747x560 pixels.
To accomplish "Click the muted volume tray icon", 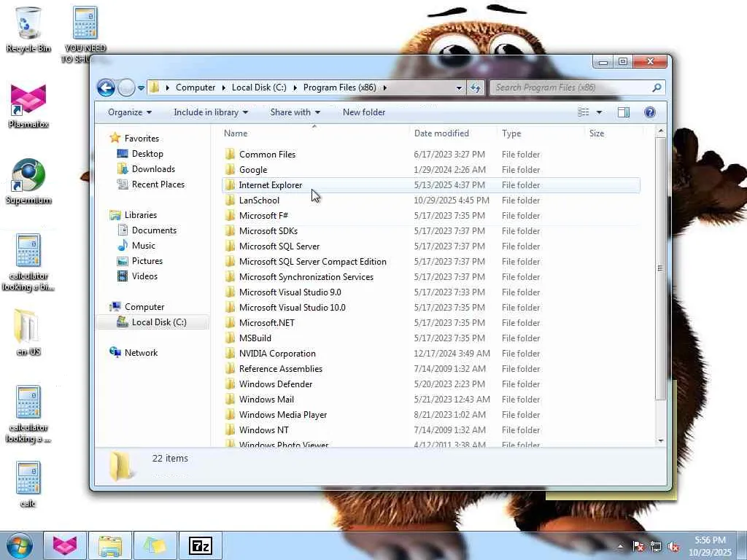I will click(x=673, y=547).
